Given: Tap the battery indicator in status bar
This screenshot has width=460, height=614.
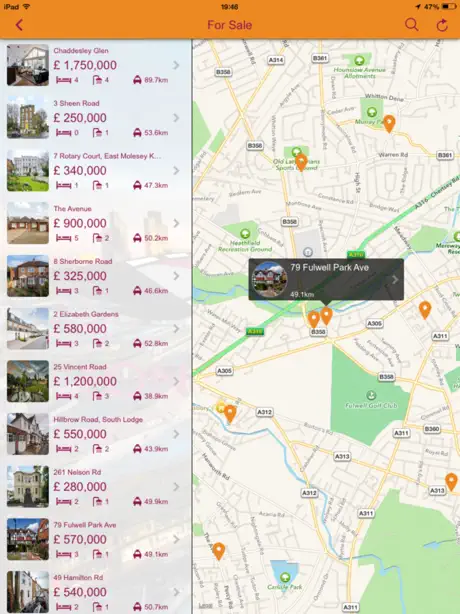Looking at the screenshot, I should point(448,7).
